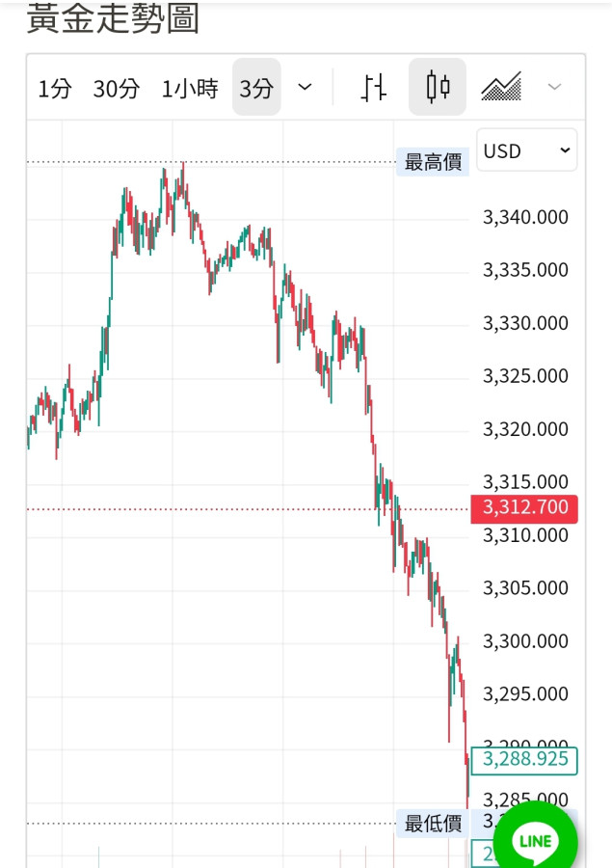612x868 pixels.
Task: Expand more chart style options chevron
Action: tap(554, 88)
